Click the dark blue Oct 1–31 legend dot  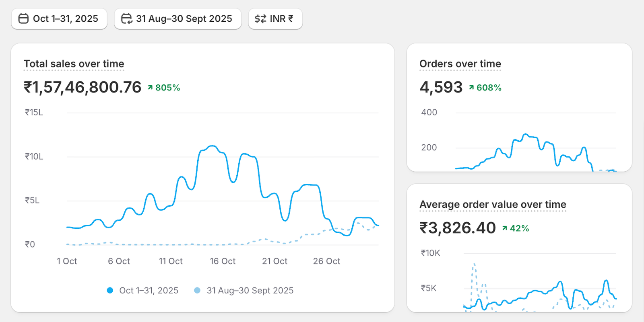click(110, 290)
